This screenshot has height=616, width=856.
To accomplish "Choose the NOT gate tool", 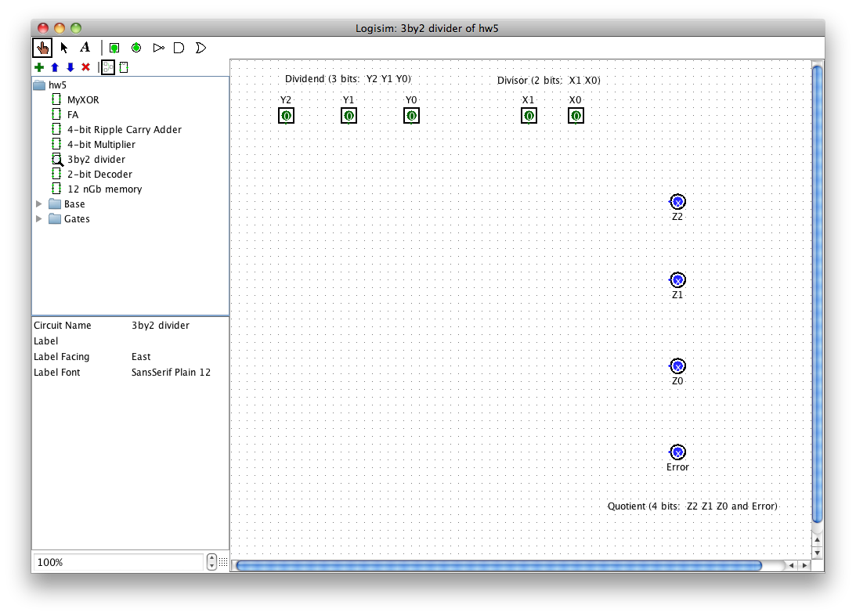I will point(158,48).
